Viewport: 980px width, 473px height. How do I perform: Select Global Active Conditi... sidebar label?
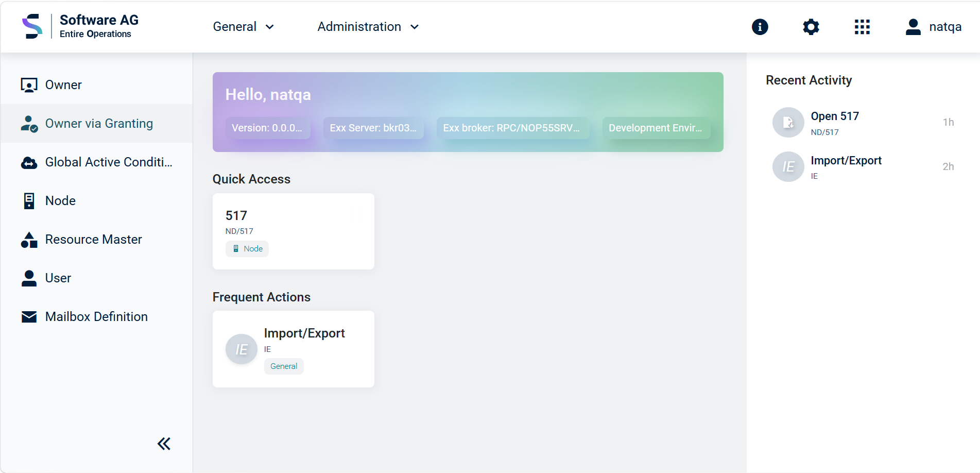coord(109,162)
